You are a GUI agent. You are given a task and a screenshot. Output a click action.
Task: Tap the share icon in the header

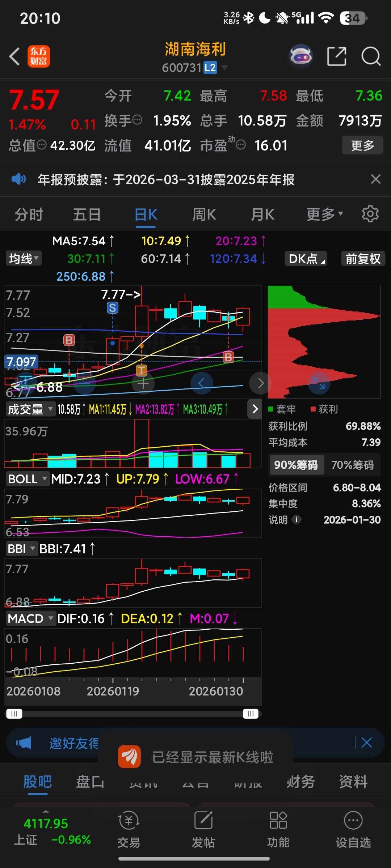click(x=337, y=56)
